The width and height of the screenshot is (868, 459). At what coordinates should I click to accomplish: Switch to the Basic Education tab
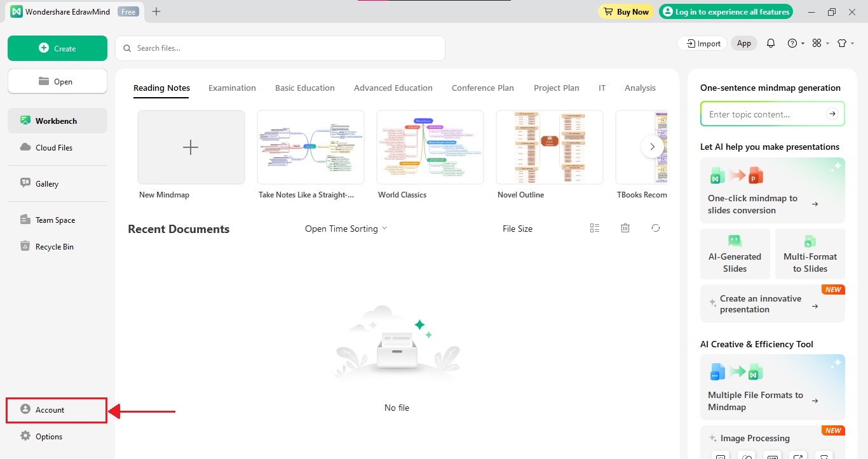tap(305, 88)
